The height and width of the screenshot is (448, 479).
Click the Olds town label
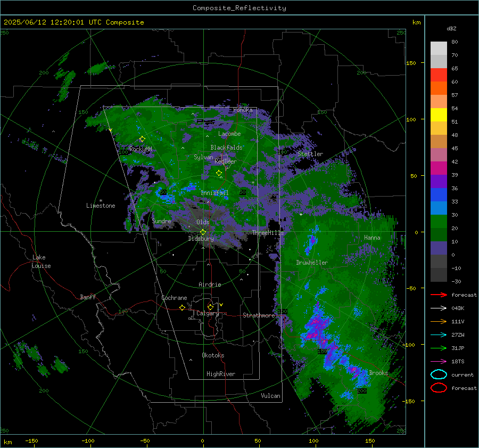(x=203, y=222)
